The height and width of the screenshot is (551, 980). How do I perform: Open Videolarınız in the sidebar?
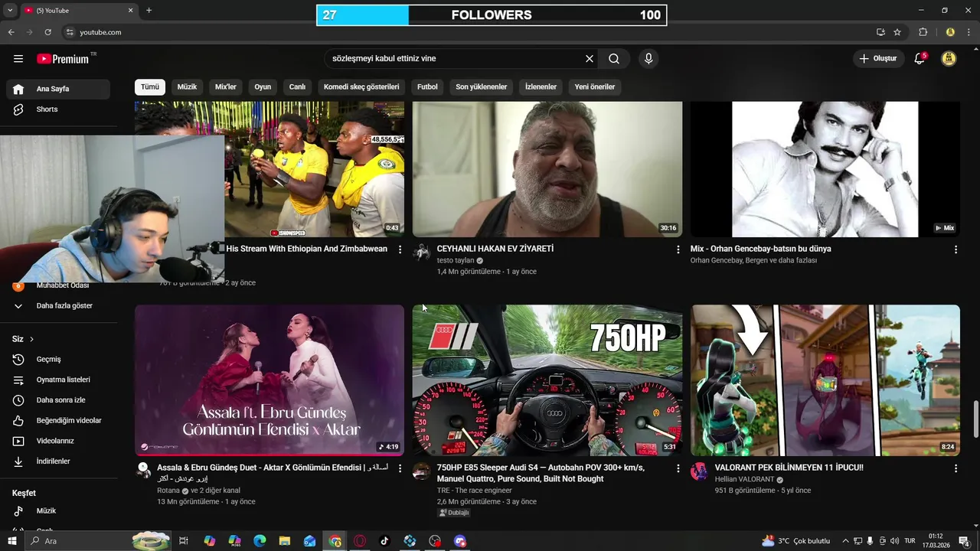(x=58, y=441)
